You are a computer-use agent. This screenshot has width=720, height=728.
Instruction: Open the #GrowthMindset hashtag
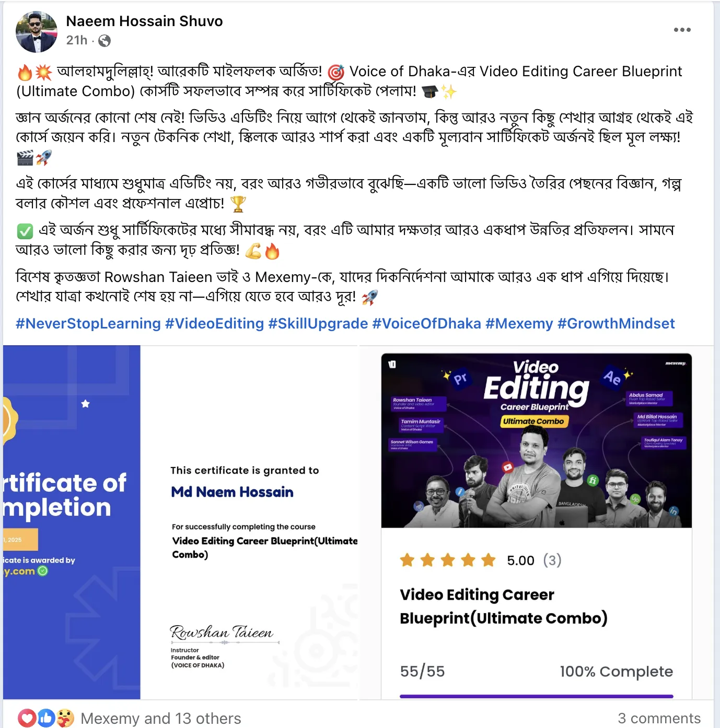[x=617, y=324]
